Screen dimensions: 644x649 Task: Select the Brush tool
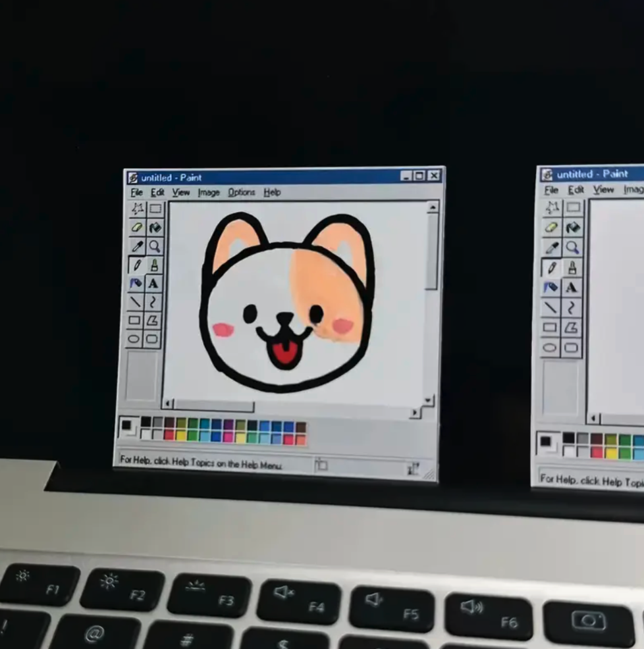(153, 265)
